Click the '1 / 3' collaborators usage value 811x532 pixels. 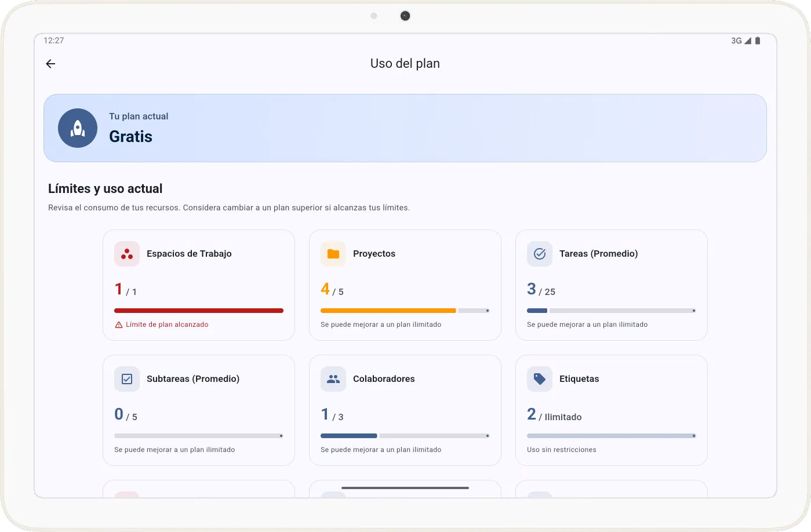point(332,414)
